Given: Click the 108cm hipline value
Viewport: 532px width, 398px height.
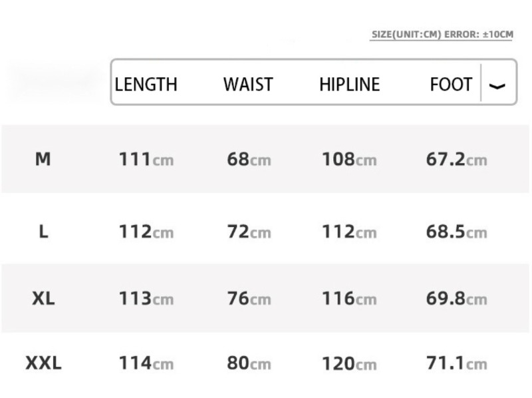Looking at the screenshot, I should [x=349, y=159].
